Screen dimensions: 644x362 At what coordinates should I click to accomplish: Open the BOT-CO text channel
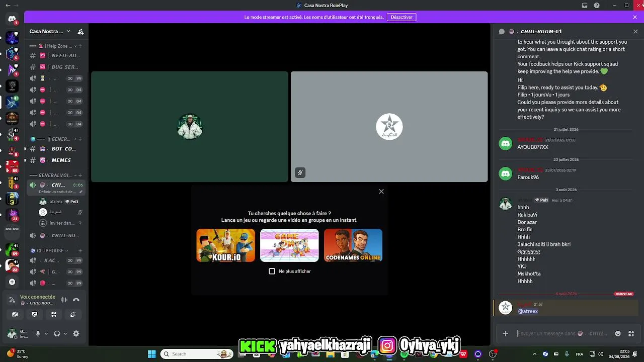coord(56,149)
